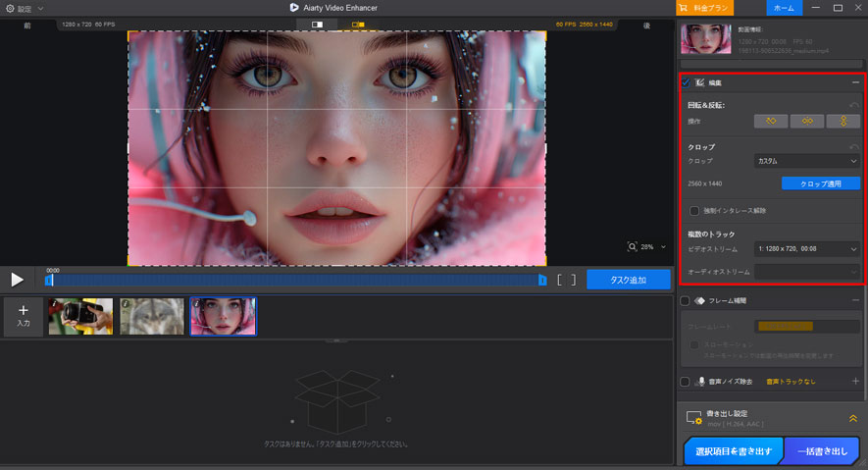The image size is (868, 470).
Task: Expand the 音声ノイズ除去 panel with plus
Action: coord(855,381)
